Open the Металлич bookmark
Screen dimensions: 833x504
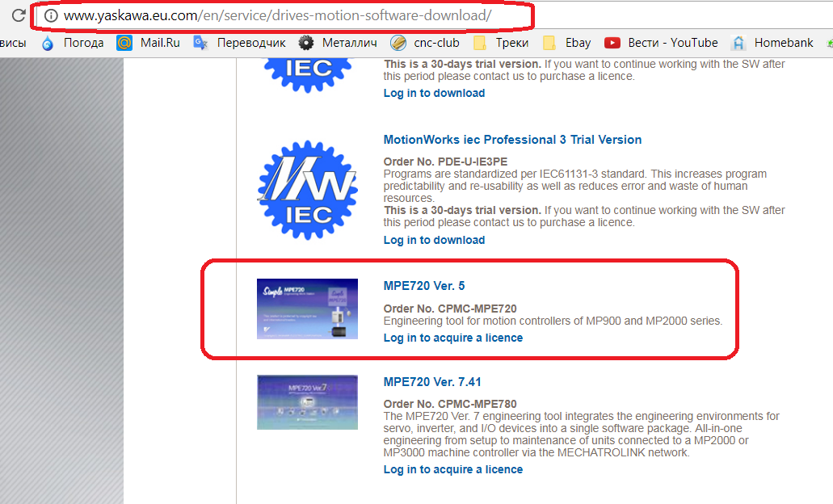pyautogui.click(x=338, y=43)
